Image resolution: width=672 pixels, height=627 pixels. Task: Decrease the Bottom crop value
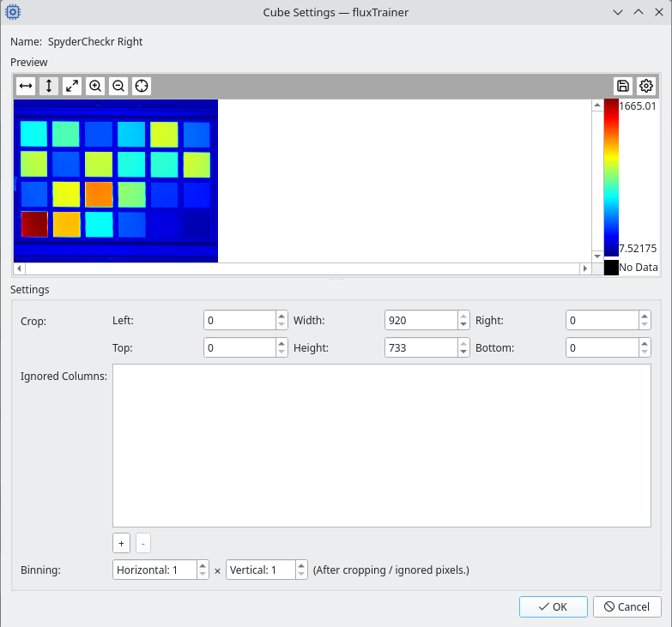pyautogui.click(x=645, y=352)
